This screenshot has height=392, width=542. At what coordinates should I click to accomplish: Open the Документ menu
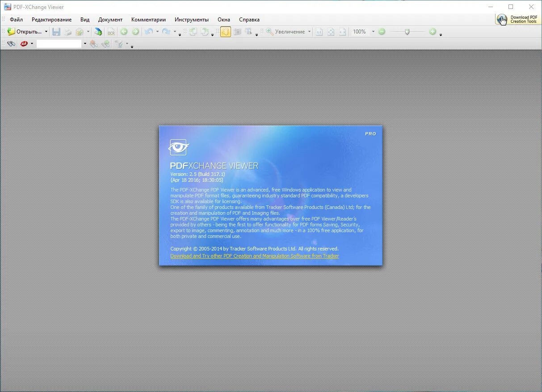[110, 20]
